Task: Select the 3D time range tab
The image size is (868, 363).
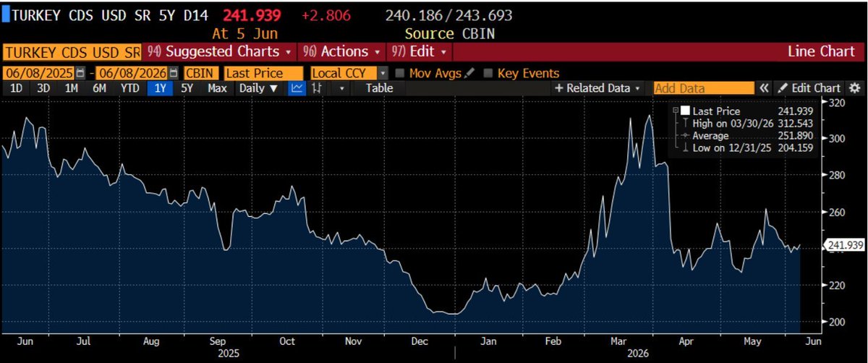Action: [43, 88]
